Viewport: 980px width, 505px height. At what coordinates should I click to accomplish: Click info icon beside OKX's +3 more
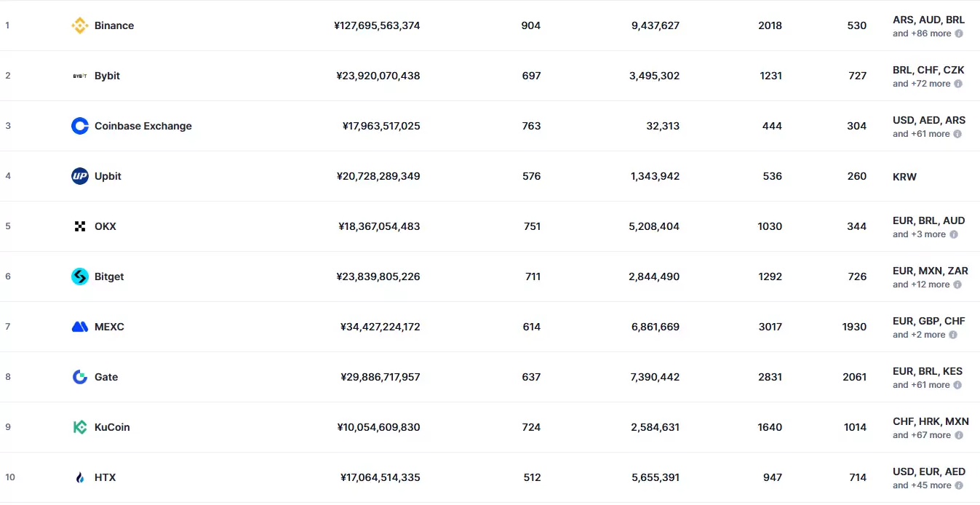click(954, 234)
